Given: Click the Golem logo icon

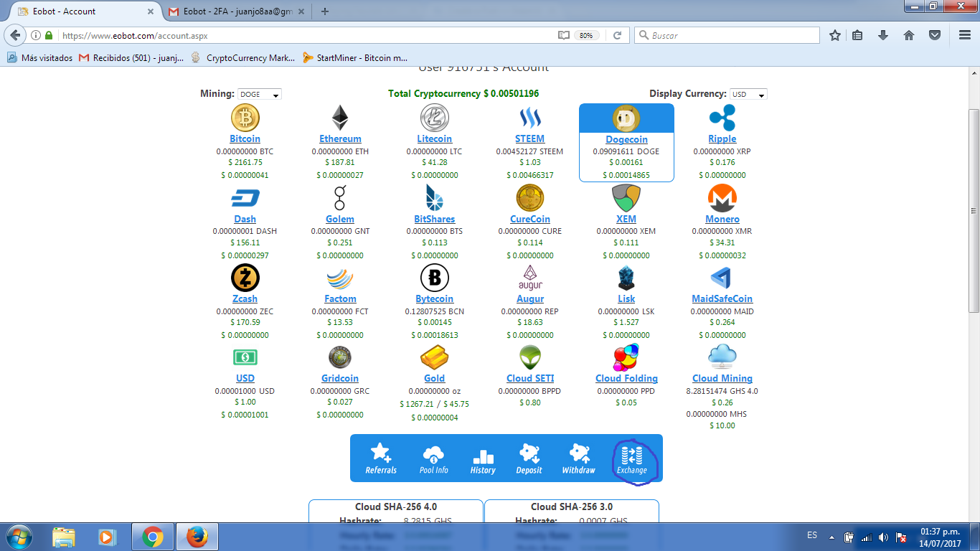Looking at the screenshot, I should tap(340, 198).
